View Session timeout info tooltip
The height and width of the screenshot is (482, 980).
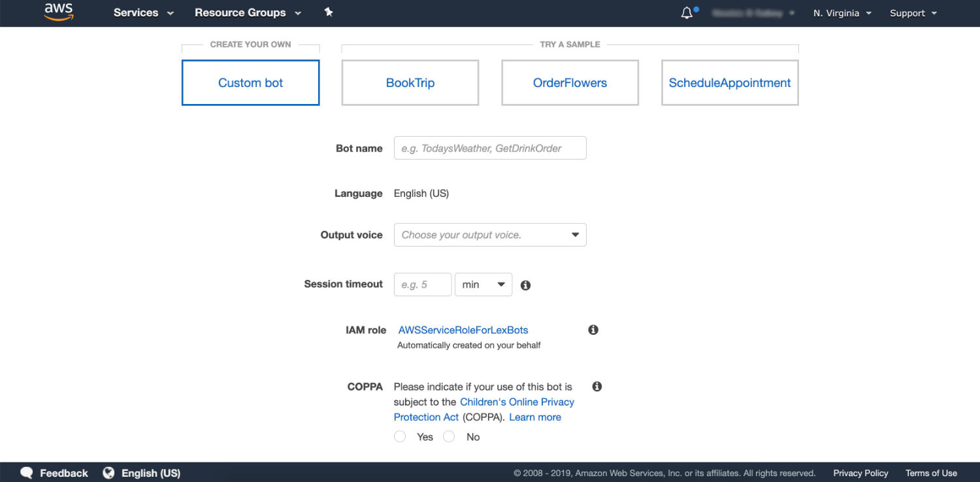pyautogui.click(x=525, y=284)
